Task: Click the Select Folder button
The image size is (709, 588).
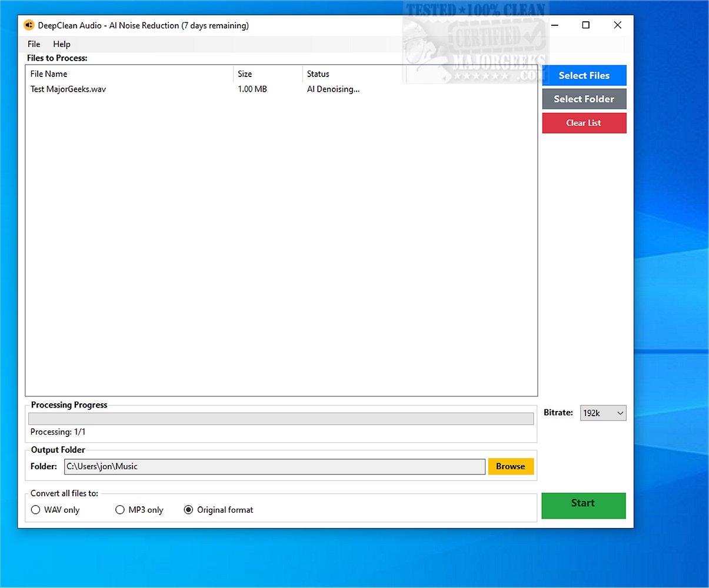Action: tap(584, 99)
